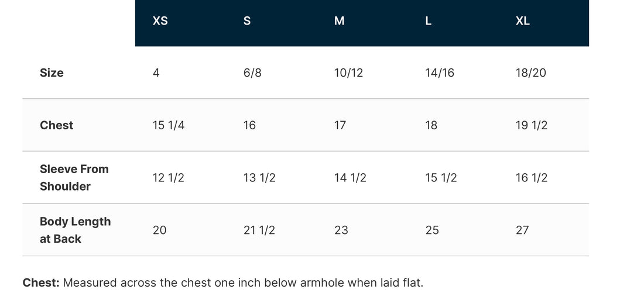Select the 14 1/2 sleeve value
The width and height of the screenshot is (644, 296).
350,178
